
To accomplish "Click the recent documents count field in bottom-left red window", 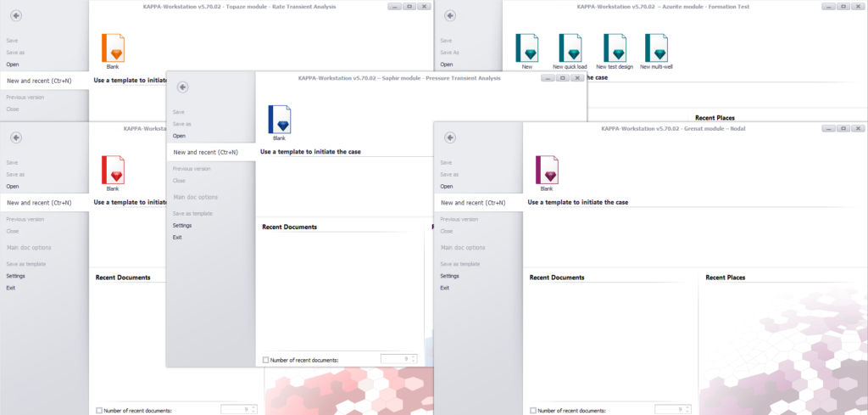I will (238, 409).
